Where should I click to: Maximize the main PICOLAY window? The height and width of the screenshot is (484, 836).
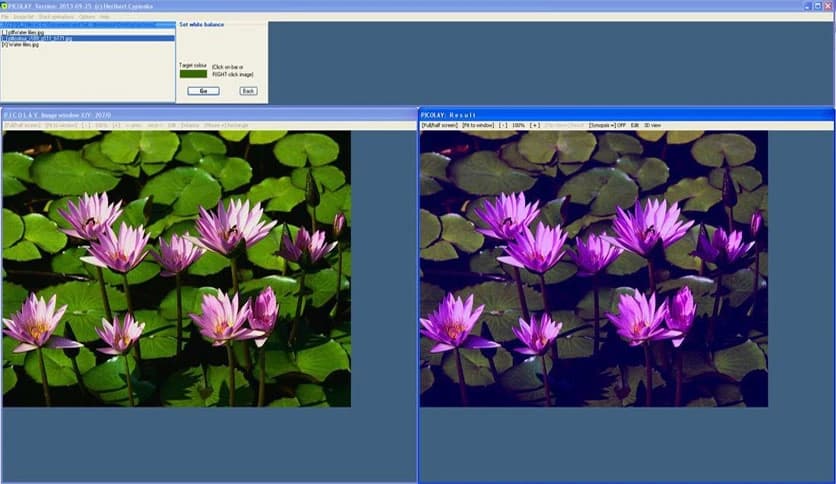click(x=817, y=6)
